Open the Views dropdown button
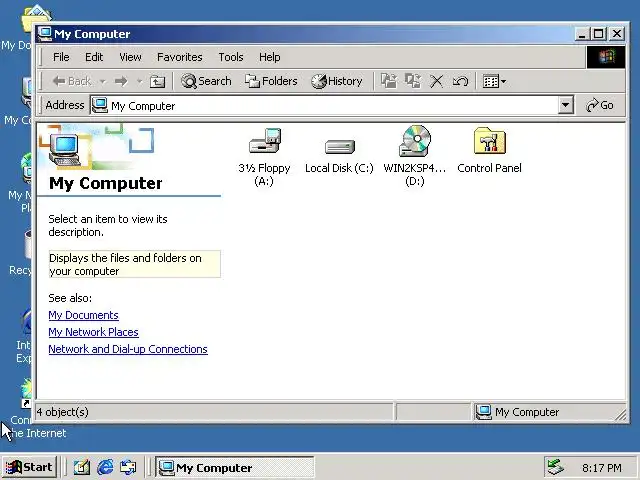Image resolution: width=640 pixels, height=480 pixels. pos(494,82)
